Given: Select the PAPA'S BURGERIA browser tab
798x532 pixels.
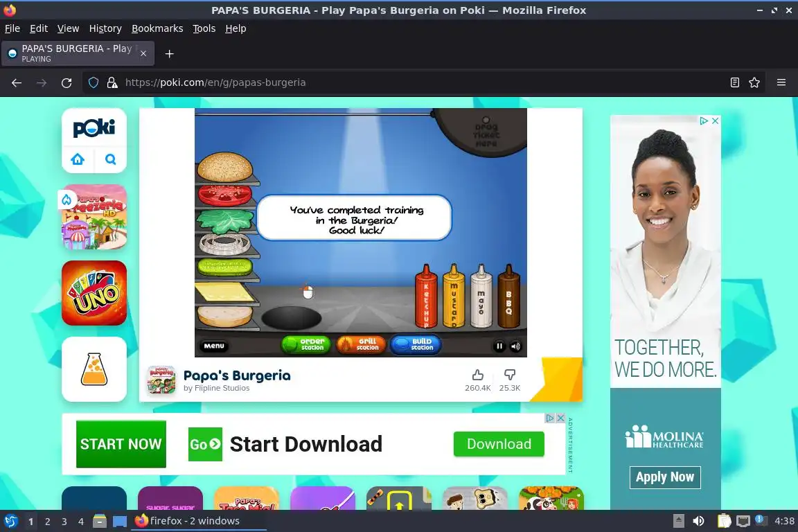Looking at the screenshot, I should click(78, 53).
